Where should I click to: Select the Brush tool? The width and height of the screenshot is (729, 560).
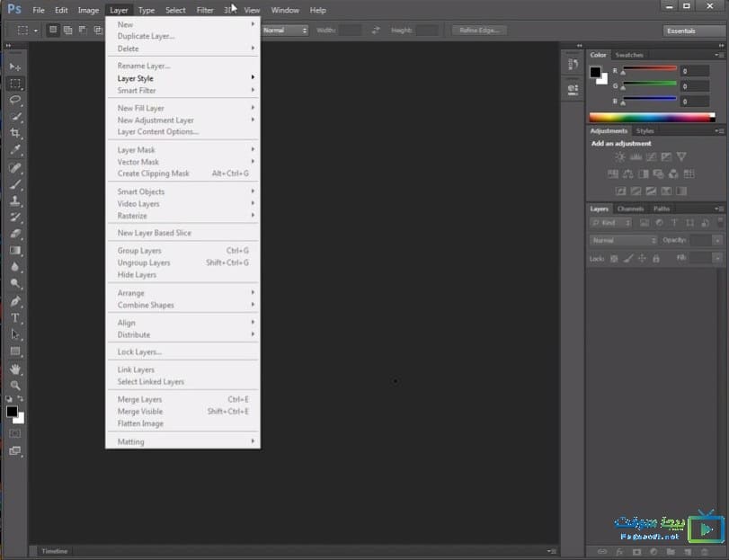15,184
